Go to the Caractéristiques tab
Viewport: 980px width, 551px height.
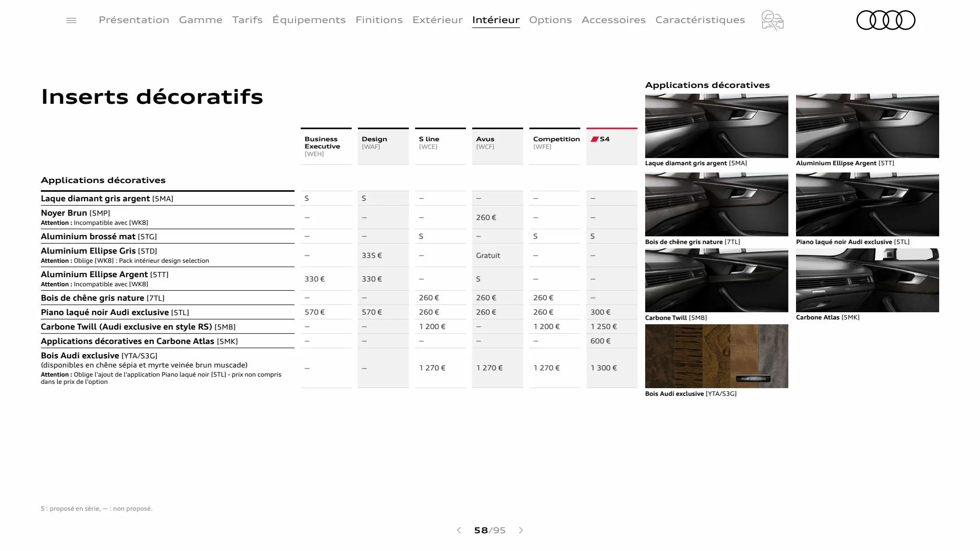pos(700,20)
